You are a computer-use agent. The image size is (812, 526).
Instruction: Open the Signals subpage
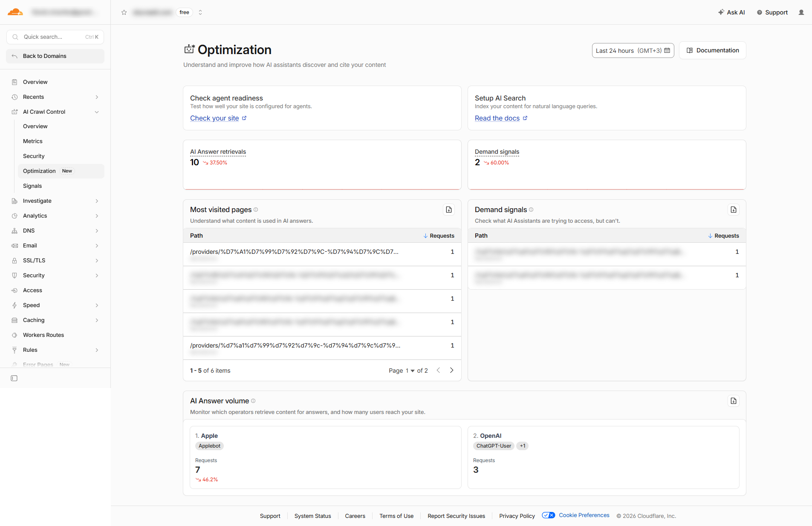tap(32, 186)
